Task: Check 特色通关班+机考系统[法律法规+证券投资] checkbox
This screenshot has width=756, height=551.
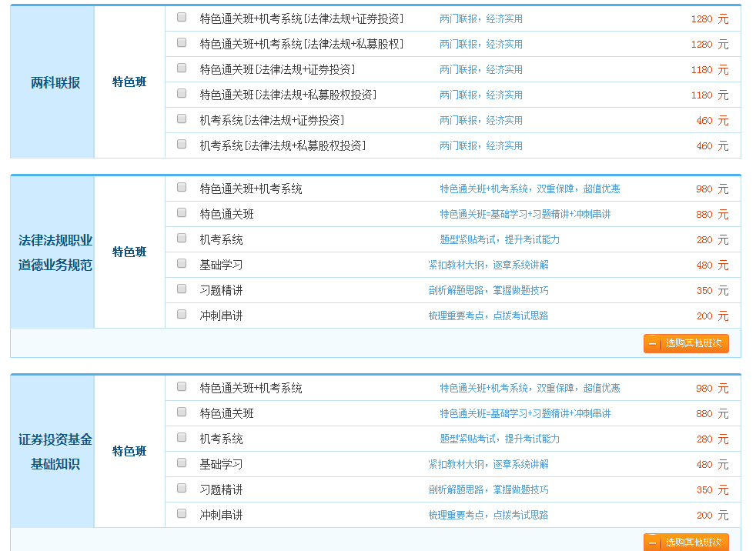Action: 182,18
